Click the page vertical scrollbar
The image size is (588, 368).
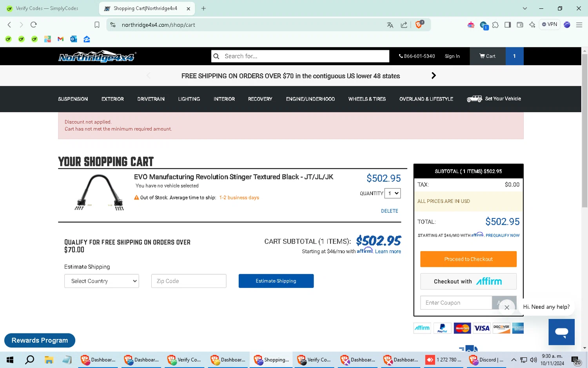coord(584,130)
